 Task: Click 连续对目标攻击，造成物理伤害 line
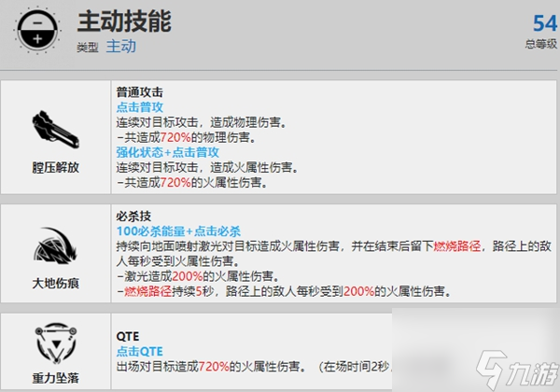[203, 122]
